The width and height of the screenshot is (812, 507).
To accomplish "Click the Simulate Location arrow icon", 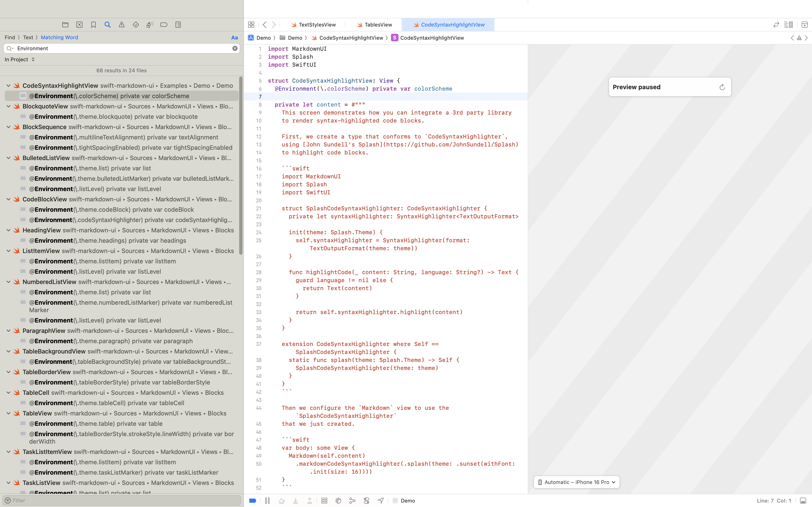I will tap(380, 501).
